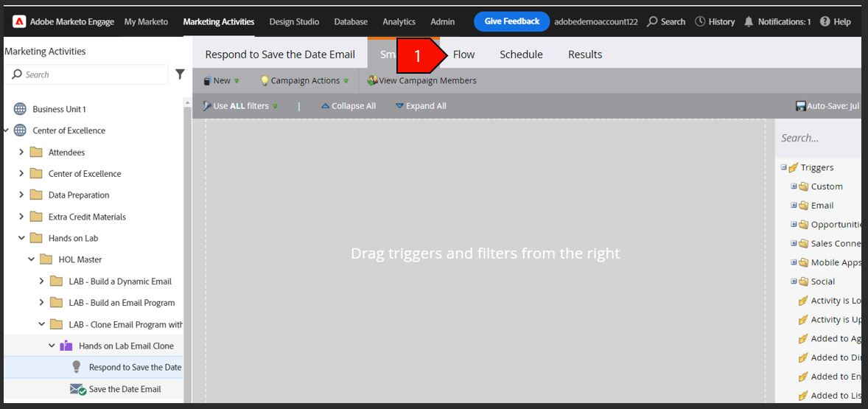Collapse the Triggers tree node
Screen dimensions: 868x409
[784, 167]
